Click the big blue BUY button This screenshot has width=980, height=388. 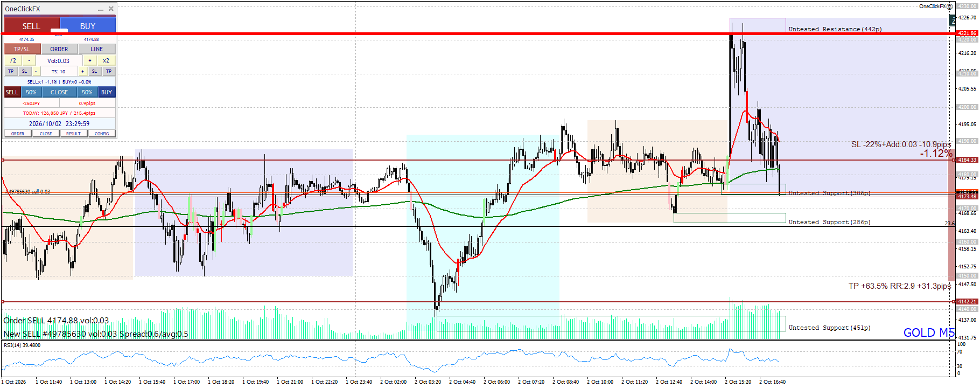click(x=88, y=26)
